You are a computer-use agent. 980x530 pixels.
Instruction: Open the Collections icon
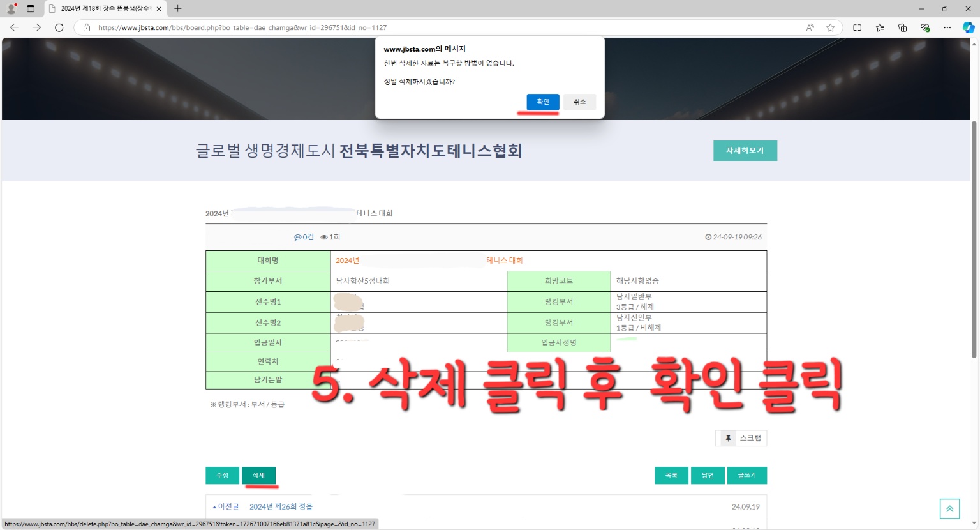click(x=902, y=27)
